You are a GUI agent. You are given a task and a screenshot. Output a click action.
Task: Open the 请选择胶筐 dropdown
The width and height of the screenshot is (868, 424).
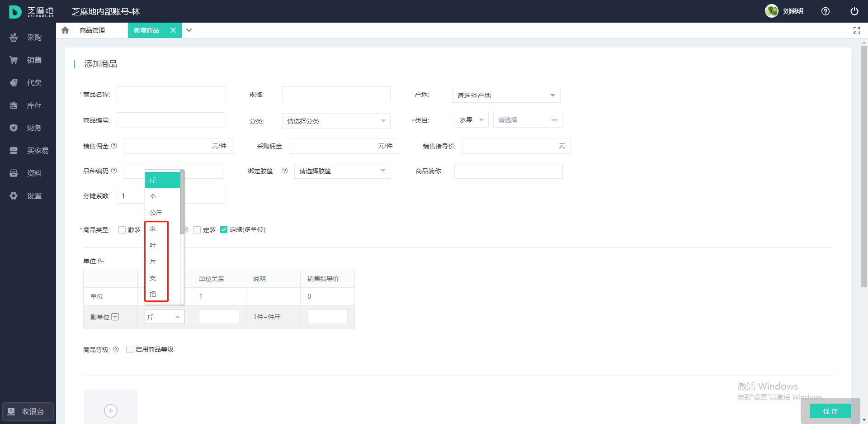[x=342, y=171]
